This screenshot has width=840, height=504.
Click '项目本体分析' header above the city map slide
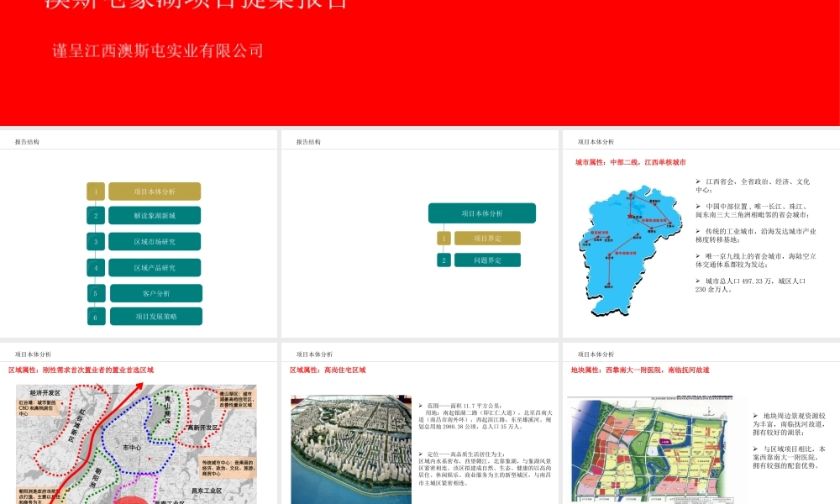[34, 354]
